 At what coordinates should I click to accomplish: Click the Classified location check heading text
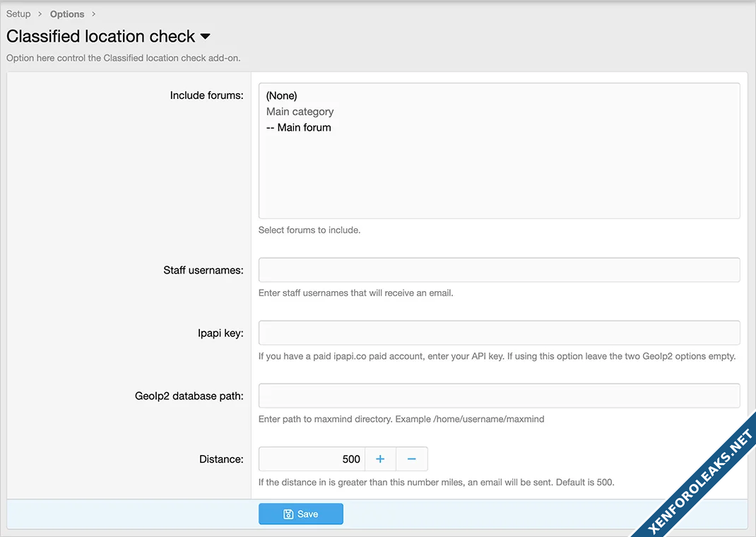pos(100,37)
